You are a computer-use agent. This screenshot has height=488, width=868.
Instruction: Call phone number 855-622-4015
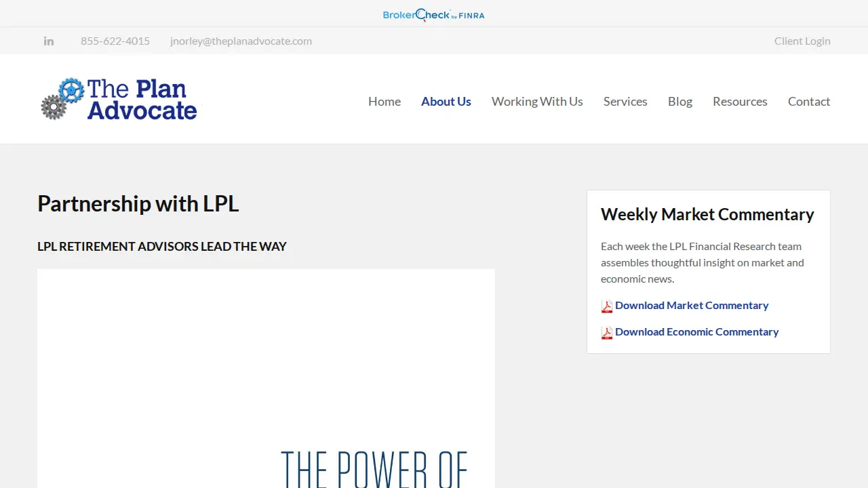(115, 41)
